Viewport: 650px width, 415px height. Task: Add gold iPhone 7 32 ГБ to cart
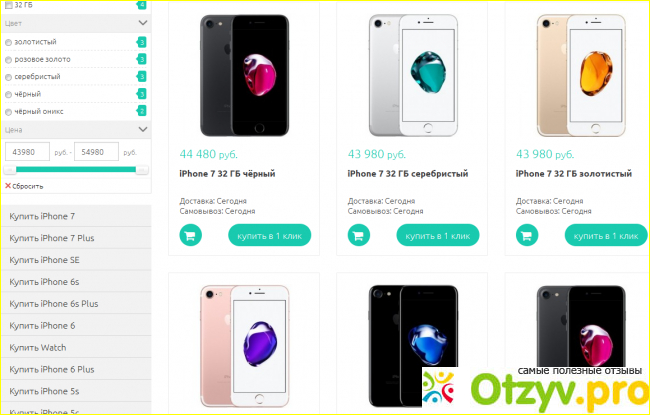(x=527, y=235)
